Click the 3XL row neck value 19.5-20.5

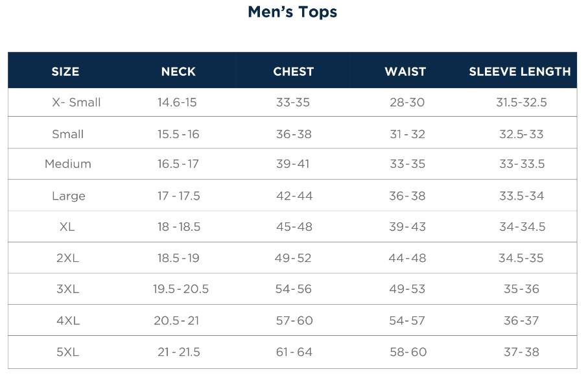point(181,289)
